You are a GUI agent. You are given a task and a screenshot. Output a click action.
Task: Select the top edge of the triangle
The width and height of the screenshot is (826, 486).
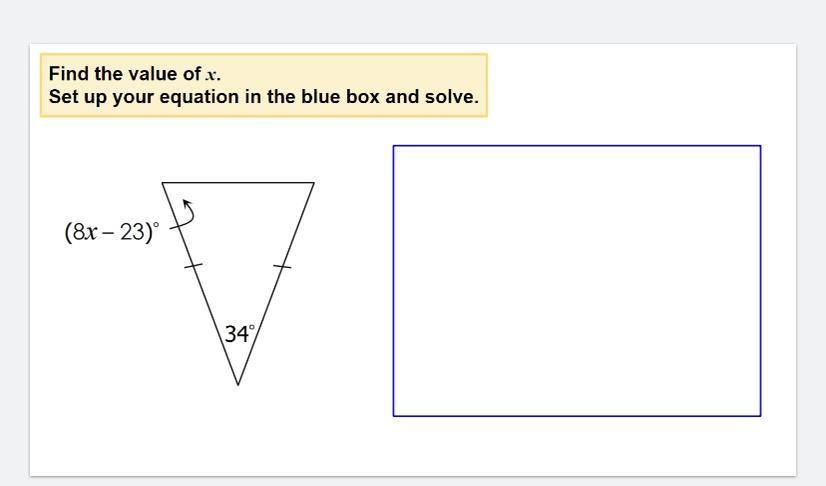[238, 183]
